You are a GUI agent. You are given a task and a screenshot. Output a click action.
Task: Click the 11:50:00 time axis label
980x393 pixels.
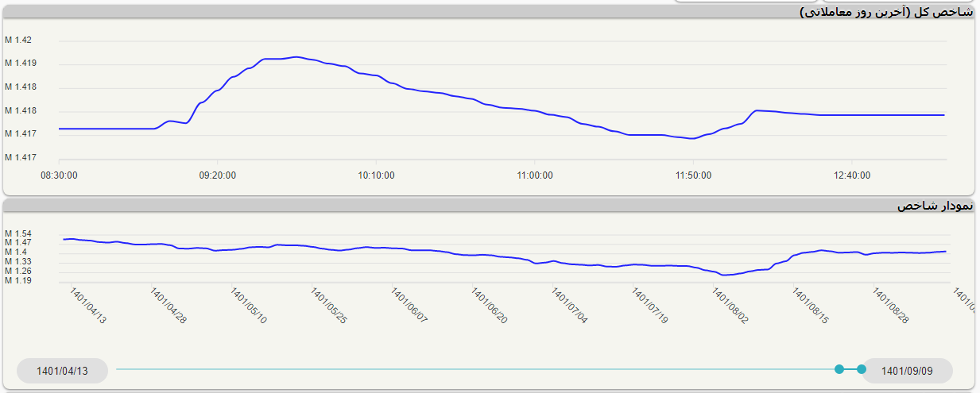click(694, 175)
